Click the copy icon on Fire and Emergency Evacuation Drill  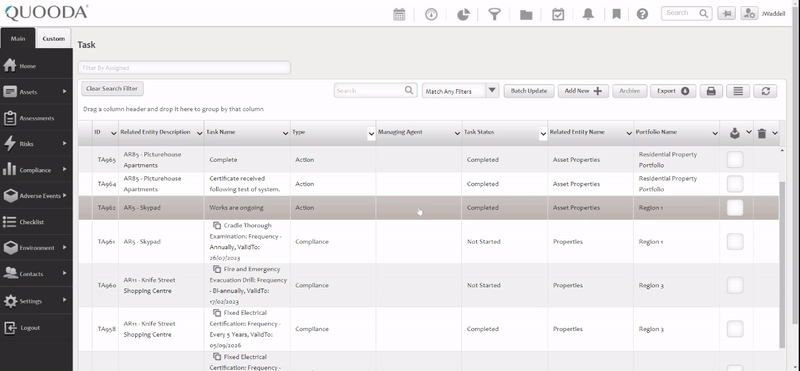pyautogui.click(x=216, y=269)
